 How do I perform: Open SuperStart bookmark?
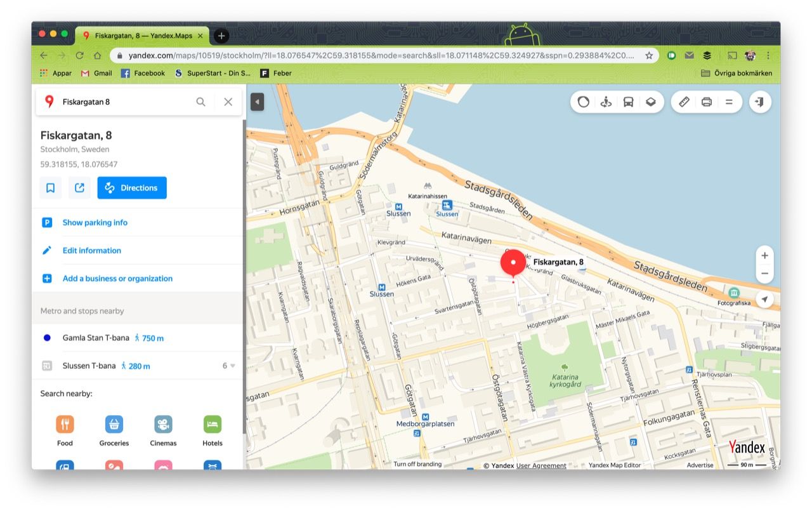click(x=213, y=73)
